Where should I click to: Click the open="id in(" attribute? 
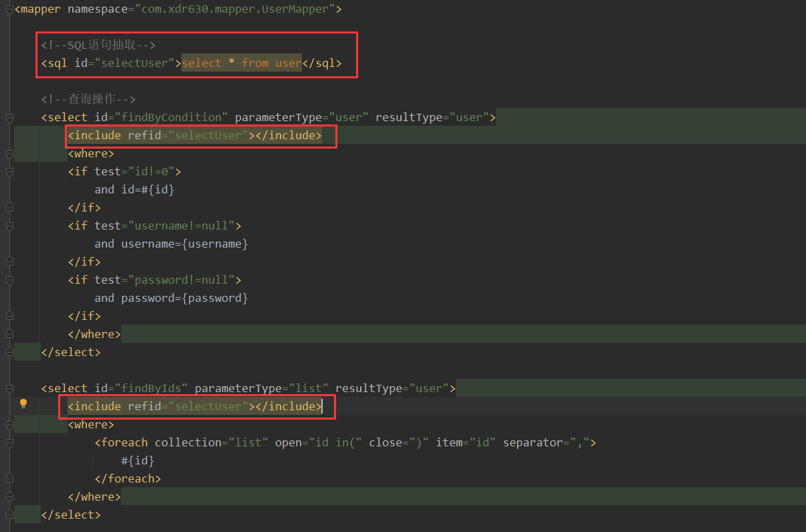(x=319, y=442)
